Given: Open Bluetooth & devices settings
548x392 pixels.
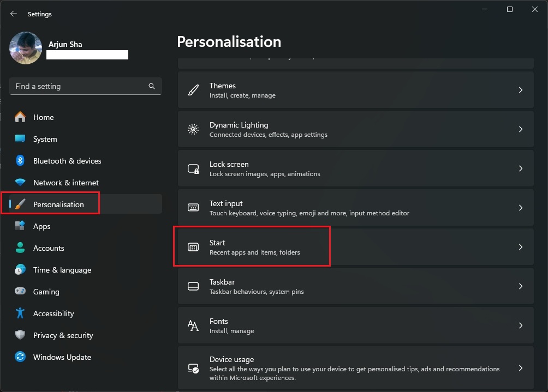Looking at the screenshot, I should click(67, 161).
